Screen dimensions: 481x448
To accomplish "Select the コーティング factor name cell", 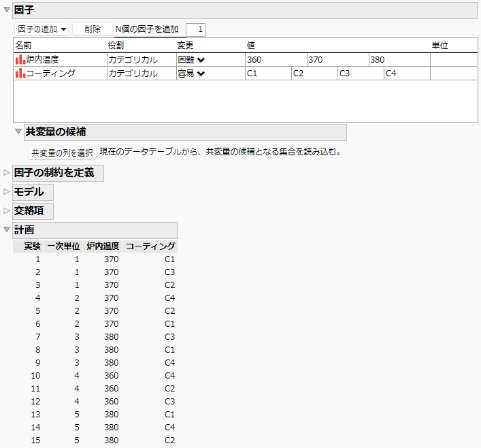I will (61, 74).
